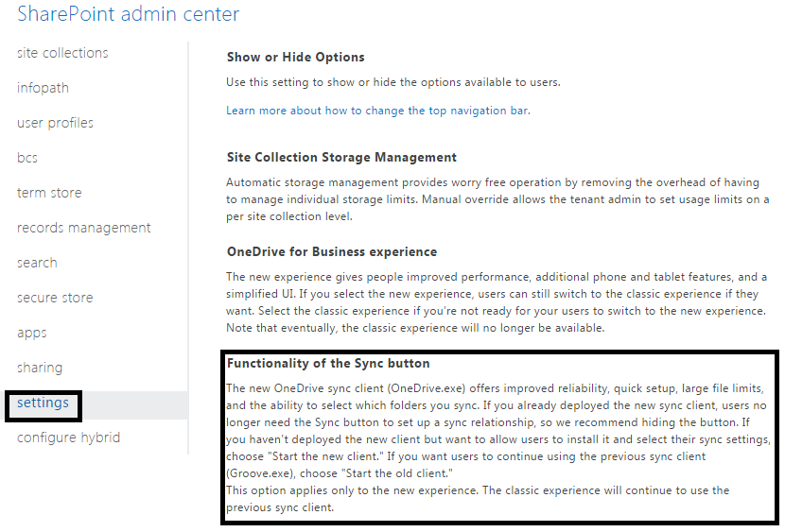Click the automatic storage management description text
The height and width of the screenshot is (532, 785).
point(497,199)
